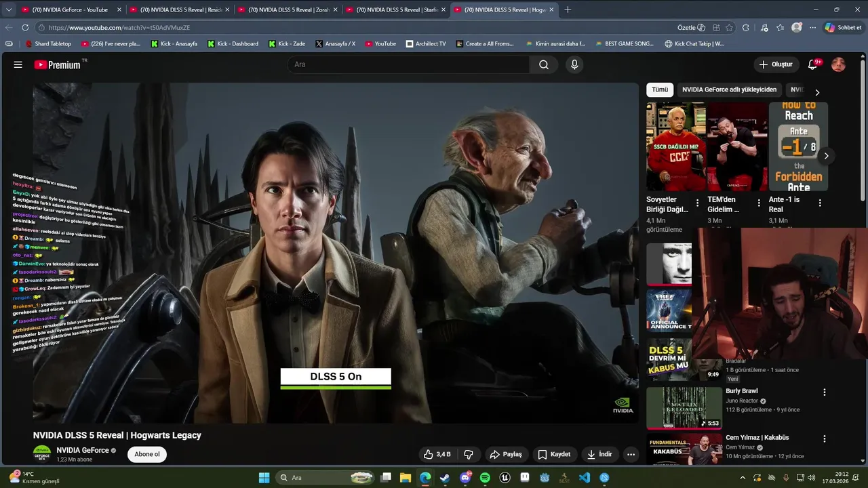868x488 pixels.
Task: Select the Tümü filter chip
Action: (660, 89)
